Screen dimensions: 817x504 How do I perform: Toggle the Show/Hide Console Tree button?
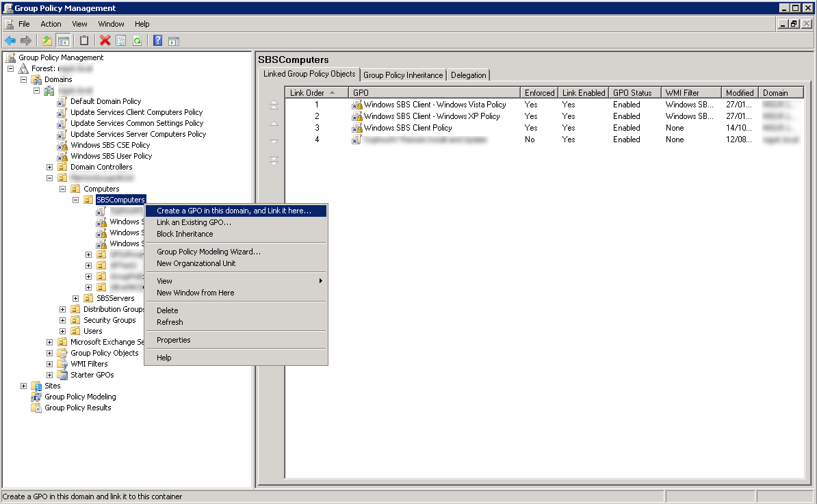tap(64, 40)
